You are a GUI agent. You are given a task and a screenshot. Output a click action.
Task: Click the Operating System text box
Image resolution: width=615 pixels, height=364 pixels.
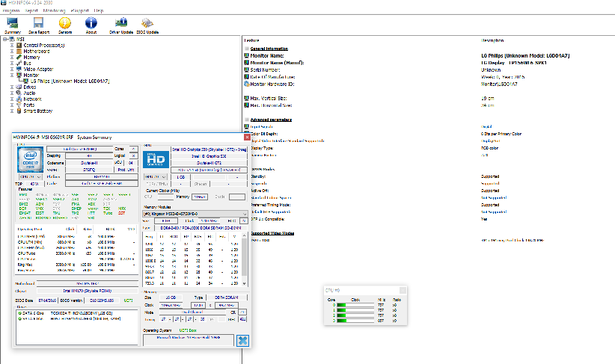pos(189,339)
